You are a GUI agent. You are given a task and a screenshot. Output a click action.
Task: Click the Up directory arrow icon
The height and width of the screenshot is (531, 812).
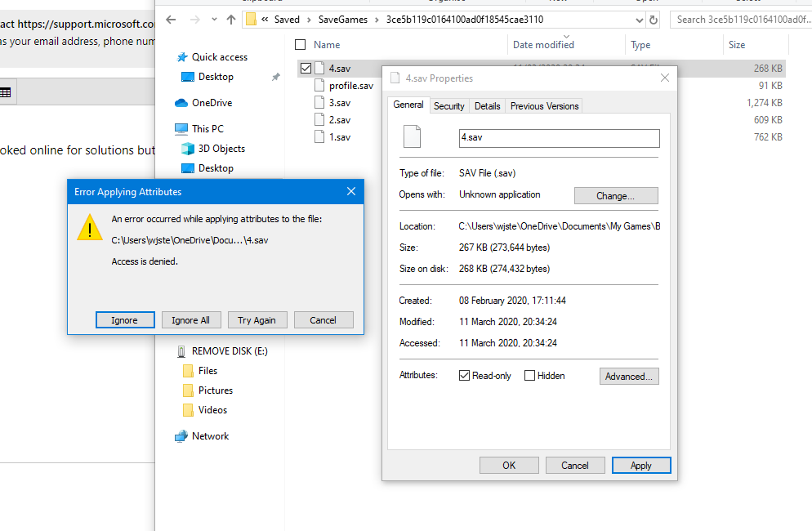(231, 20)
